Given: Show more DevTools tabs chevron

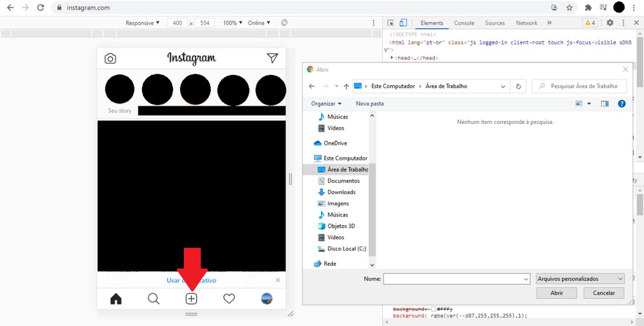Looking at the screenshot, I should [x=549, y=23].
